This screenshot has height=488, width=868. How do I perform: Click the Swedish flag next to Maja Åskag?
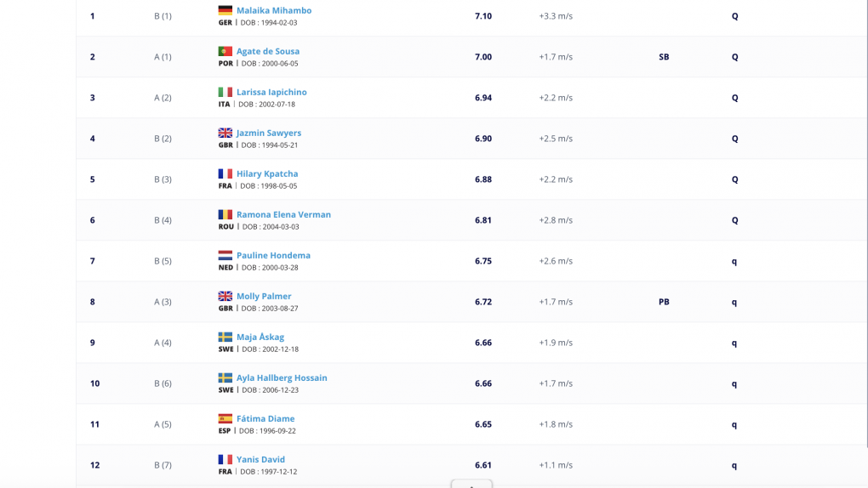(225, 337)
